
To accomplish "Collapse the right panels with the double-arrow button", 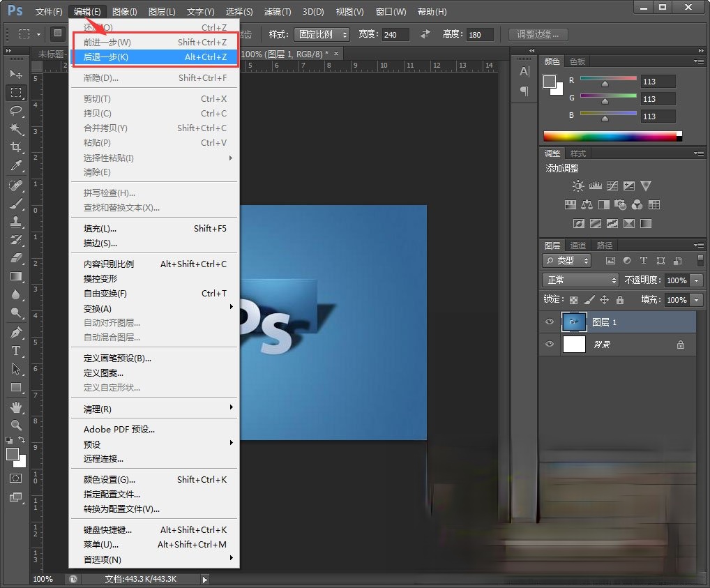I will pos(700,50).
